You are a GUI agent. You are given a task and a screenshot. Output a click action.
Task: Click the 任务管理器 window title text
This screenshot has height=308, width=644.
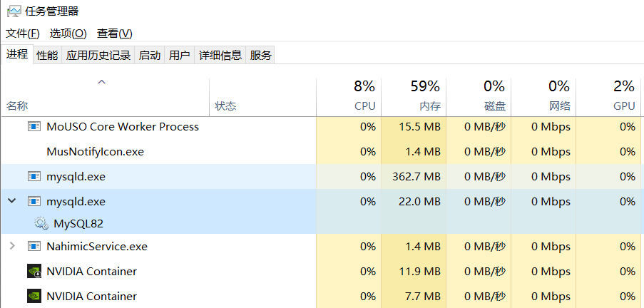(52, 11)
